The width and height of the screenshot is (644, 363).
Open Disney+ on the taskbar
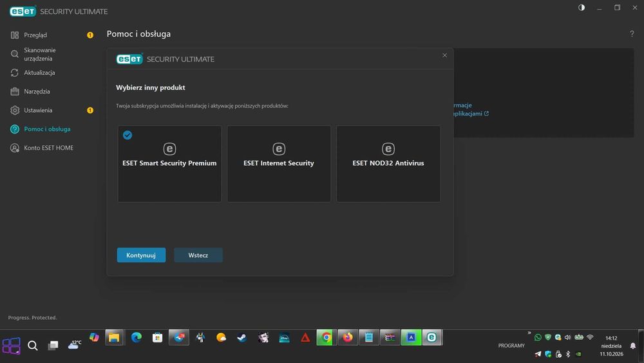(x=284, y=337)
